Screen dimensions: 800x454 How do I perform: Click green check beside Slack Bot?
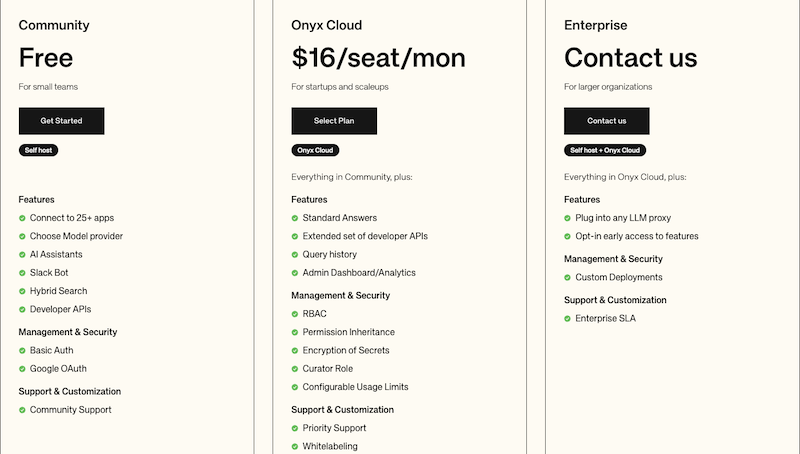coord(22,273)
